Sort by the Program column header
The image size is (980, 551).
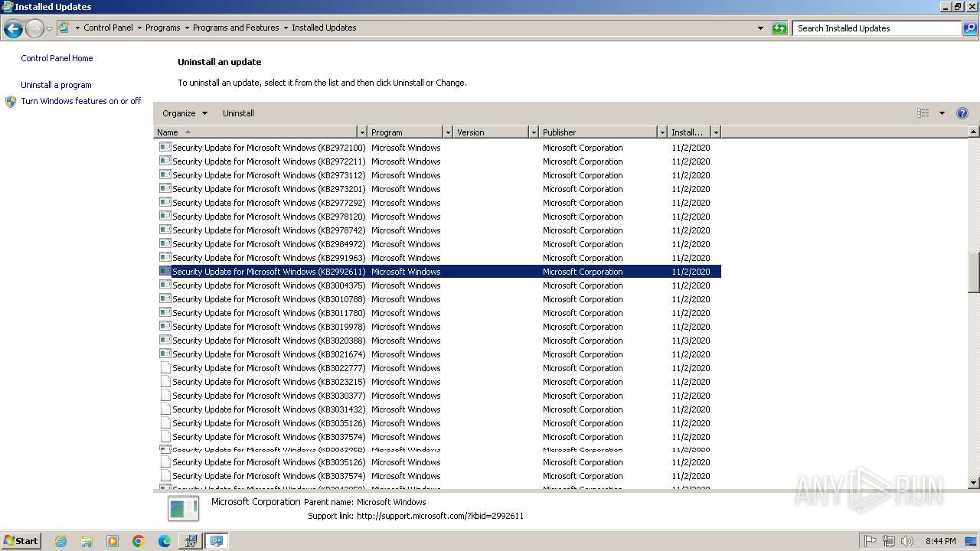coord(406,132)
